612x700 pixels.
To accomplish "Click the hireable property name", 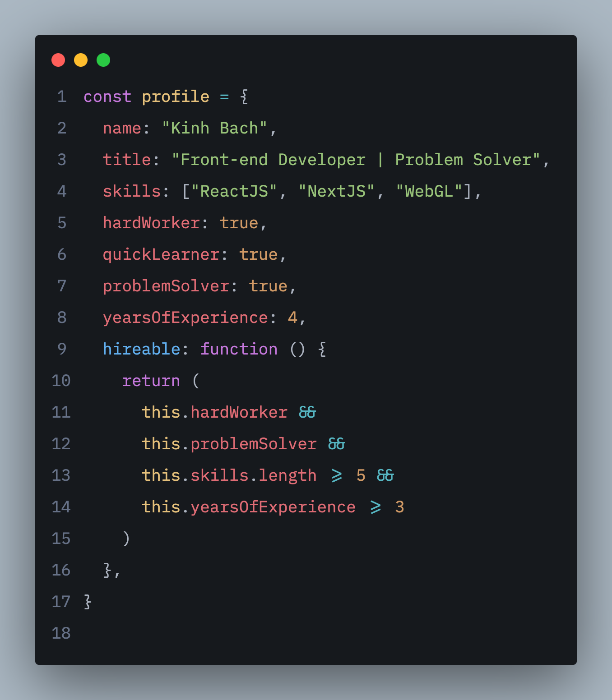I will click(142, 349).
